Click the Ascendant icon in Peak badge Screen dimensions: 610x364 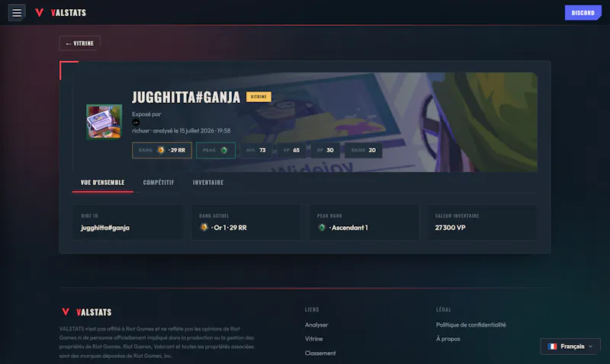pyautogui.click(x=224, y=150)
